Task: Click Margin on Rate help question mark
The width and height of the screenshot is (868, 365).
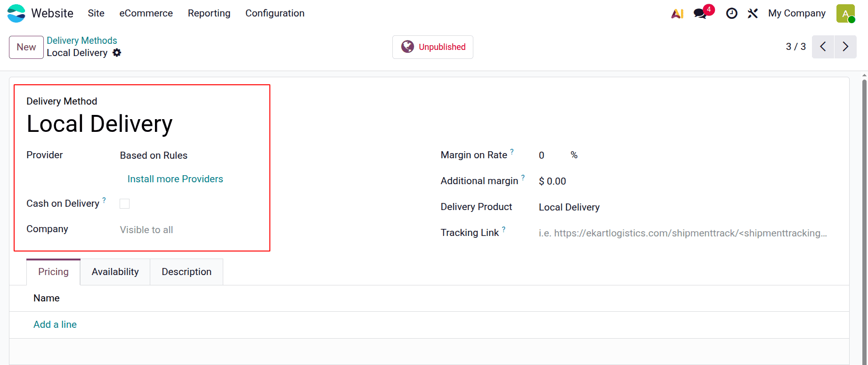Action: point(512,152)
